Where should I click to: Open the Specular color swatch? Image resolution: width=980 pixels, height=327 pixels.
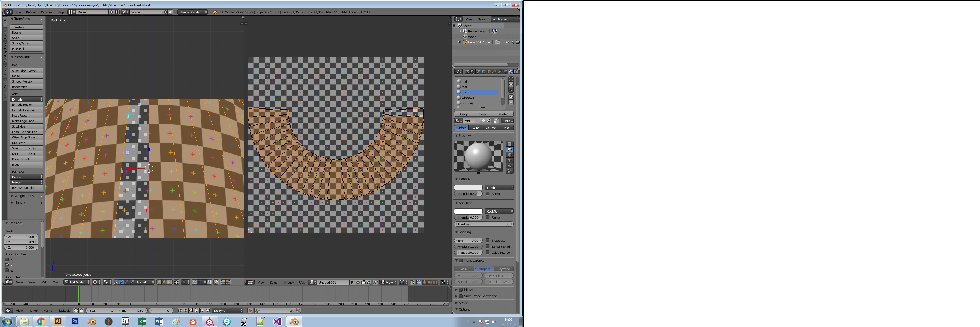coord(468,211)
